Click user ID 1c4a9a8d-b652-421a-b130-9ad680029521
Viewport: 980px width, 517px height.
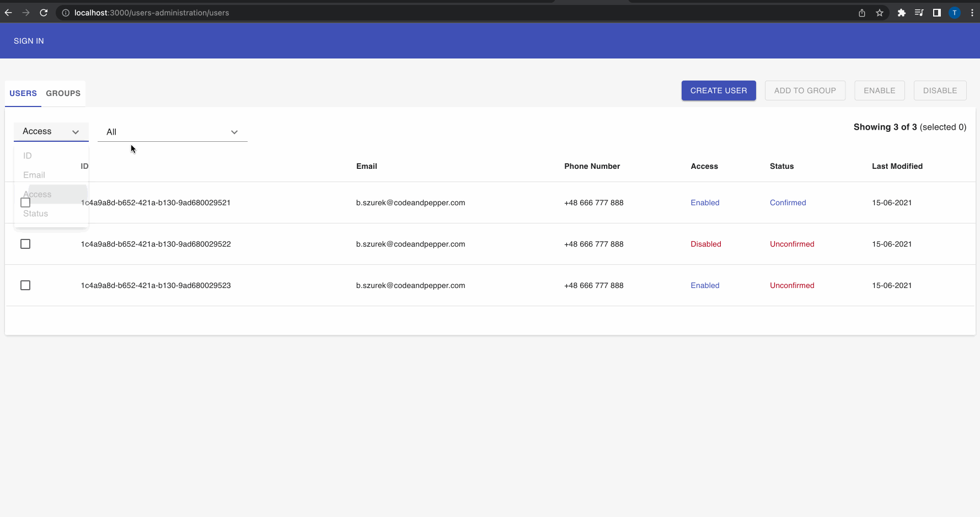point(156,202)
